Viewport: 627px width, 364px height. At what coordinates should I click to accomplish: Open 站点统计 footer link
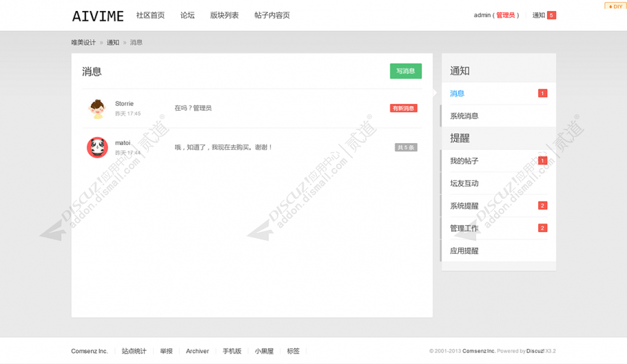click(x=134, y=351)
